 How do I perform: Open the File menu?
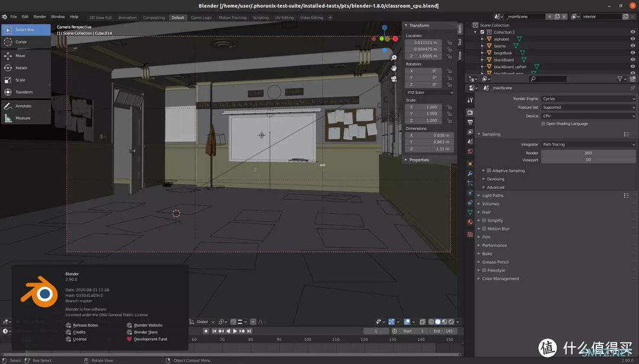[14, 17]
